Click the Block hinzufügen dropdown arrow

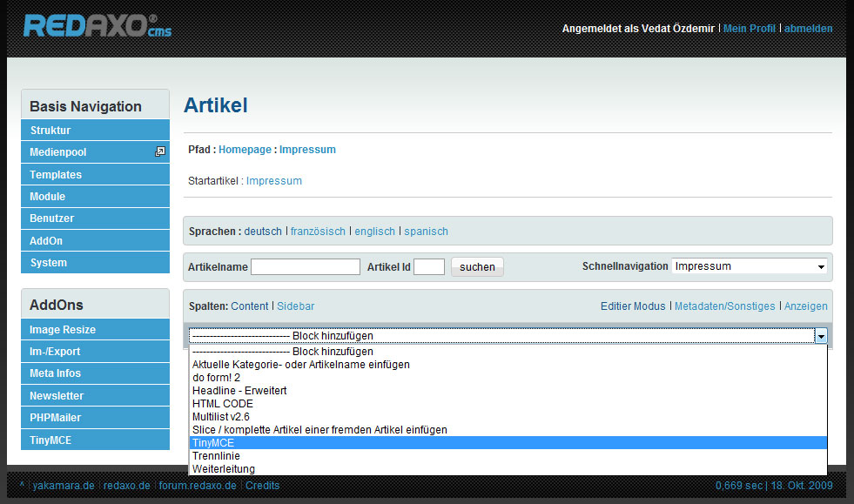819,335
